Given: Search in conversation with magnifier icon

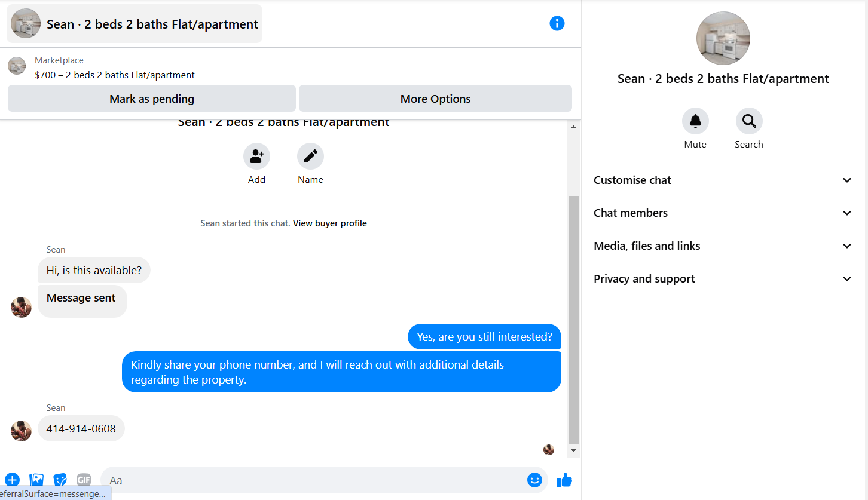Looking at the screenshot, I should click(749, 121).
